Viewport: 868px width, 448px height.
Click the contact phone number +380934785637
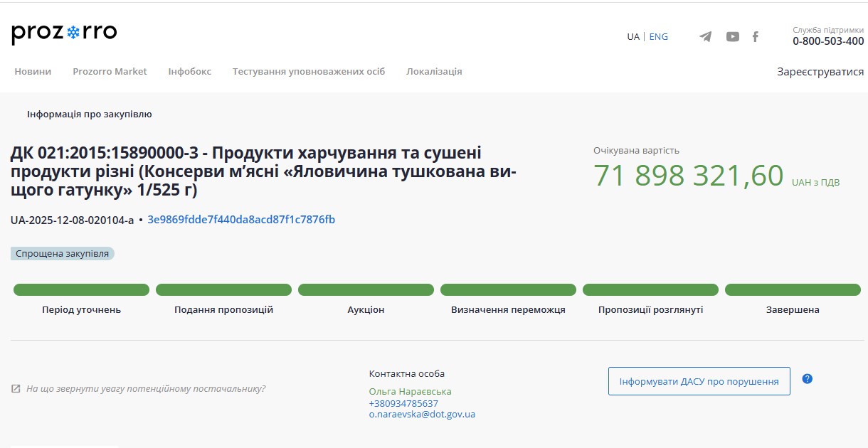point(403,403)
